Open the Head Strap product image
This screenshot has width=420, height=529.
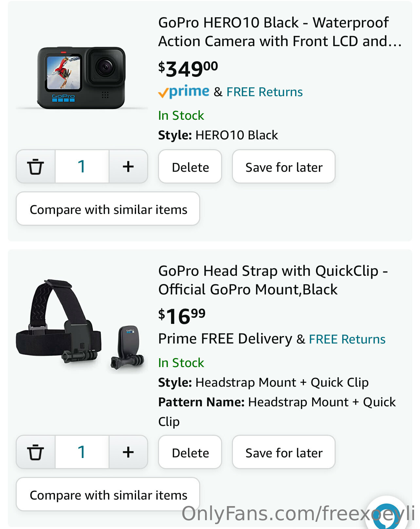(81, 325)
